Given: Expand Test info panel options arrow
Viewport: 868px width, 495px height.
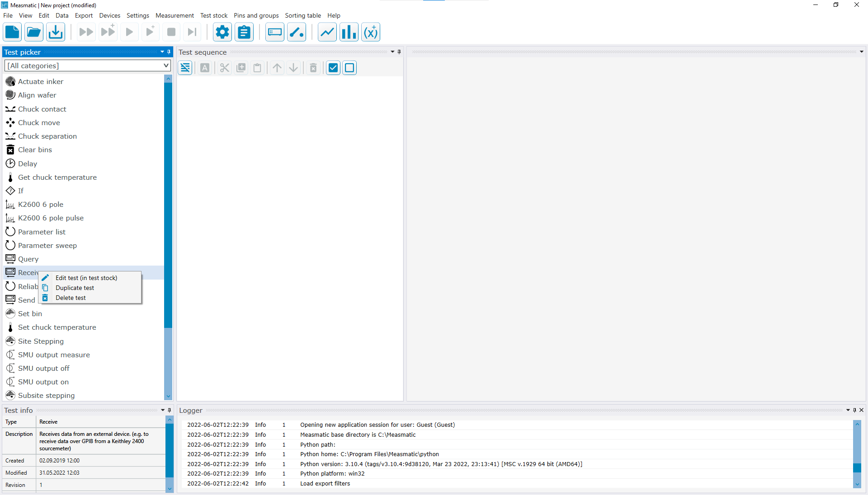Looking at the screenshot, I should [x=163, y=410].
